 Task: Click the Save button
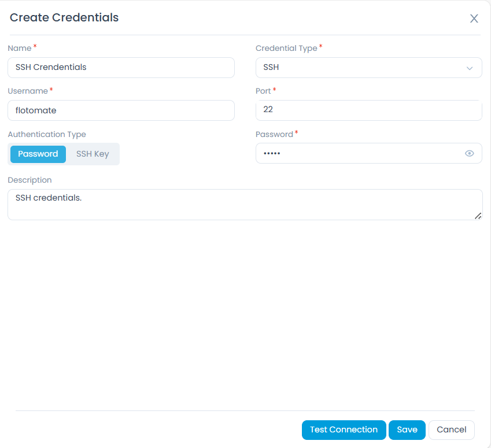pos(407,430)
